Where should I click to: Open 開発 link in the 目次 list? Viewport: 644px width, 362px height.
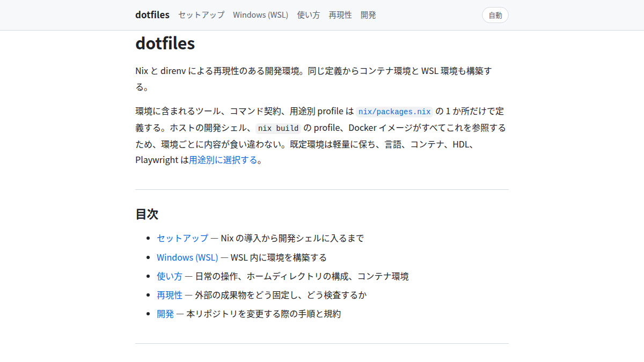click(165, 314)
